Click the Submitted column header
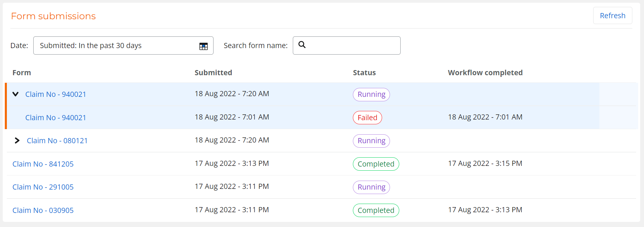Image resolution: width=644 pixels, height=227 pixels. (x=213, y=72)
